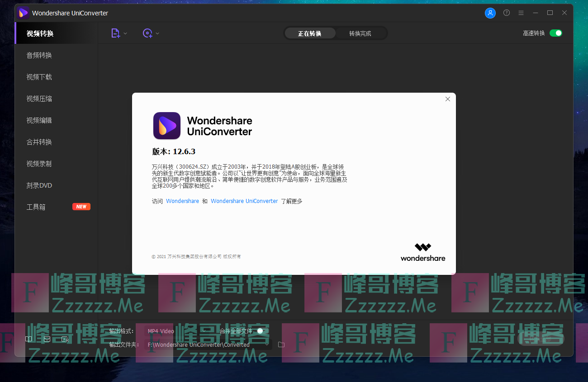Open the user guide book icon

[28, 339]
